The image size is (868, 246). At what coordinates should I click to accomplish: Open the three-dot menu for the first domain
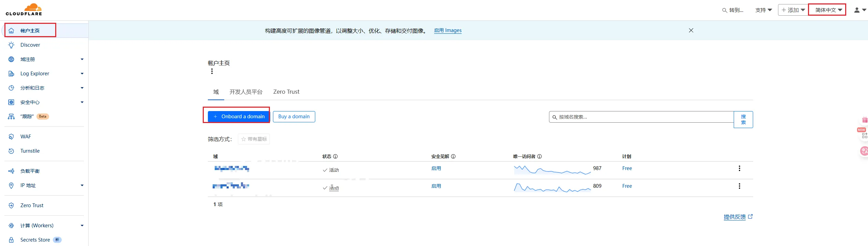click(x=739, y=168)
